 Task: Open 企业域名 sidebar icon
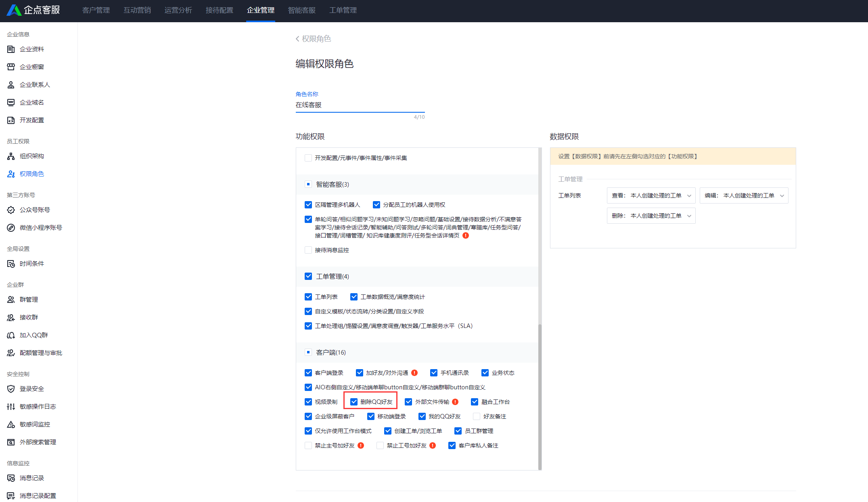tap(11, 103)
